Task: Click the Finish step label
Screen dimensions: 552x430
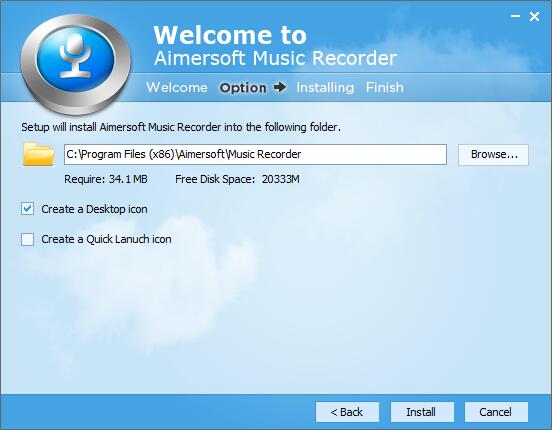Action: [x=384, y=87]
